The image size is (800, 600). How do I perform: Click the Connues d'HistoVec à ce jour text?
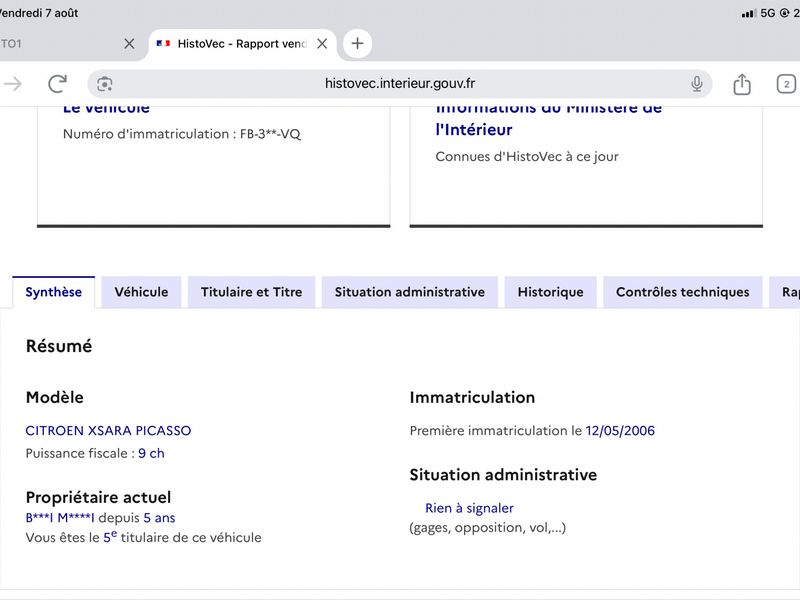527,157
